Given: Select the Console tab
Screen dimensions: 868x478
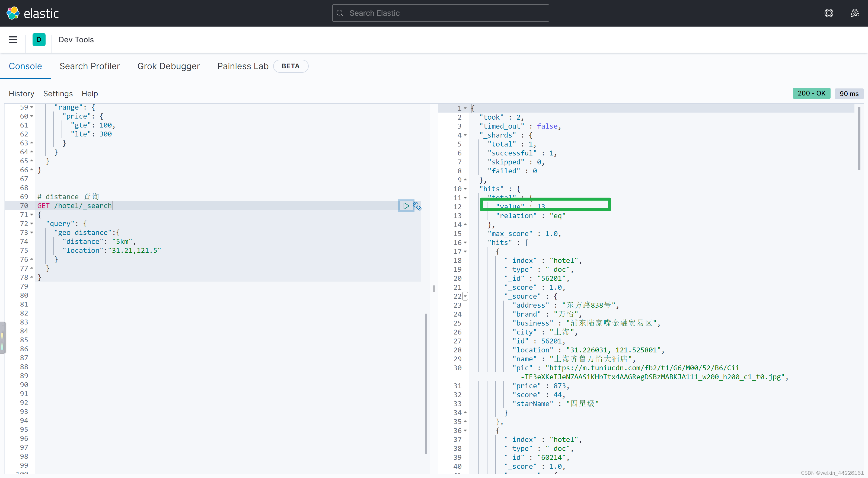Looking at the screenshot, I should [x=25, y=65].
